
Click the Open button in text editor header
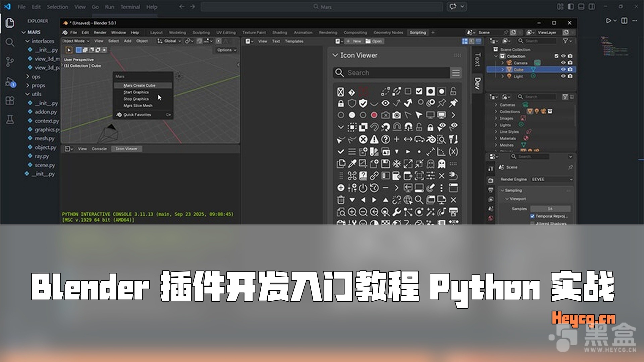pyautogui.click(x=374, y=41)
